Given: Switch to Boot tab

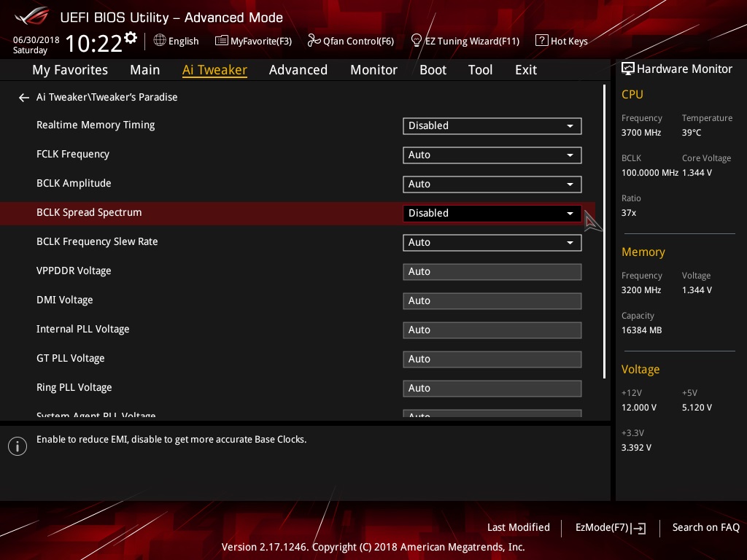Looking at the screenshot, I should [x=433, y=70].
